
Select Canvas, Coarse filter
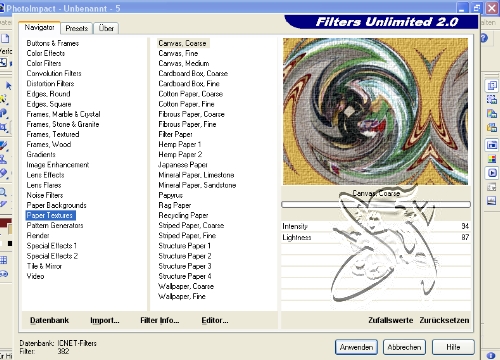[183, 43]
